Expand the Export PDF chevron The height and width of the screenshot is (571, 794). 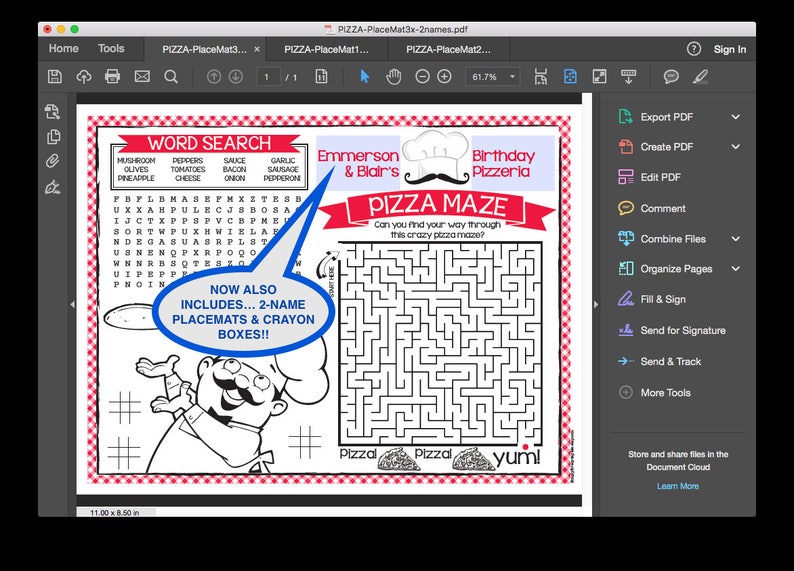tap(735, 117)
